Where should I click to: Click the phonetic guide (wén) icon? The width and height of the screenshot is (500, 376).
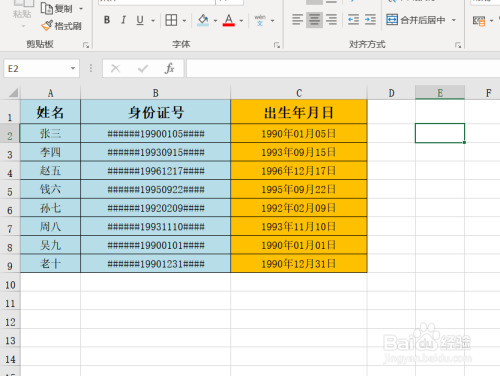coord(260,20)
